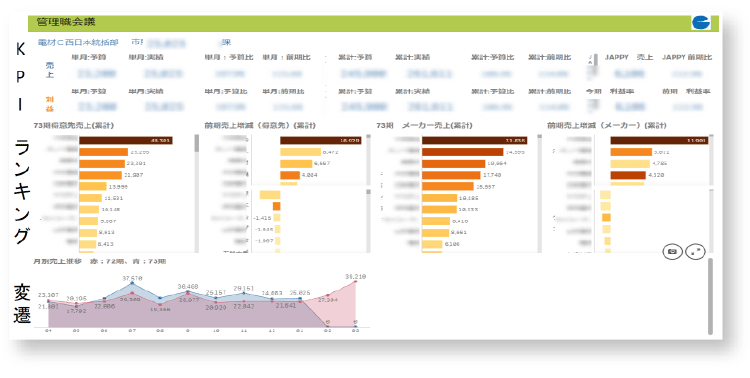750x378 pixels.
Task: Click 累計:実績 header in 売上 row
Action: coord(412,57)
